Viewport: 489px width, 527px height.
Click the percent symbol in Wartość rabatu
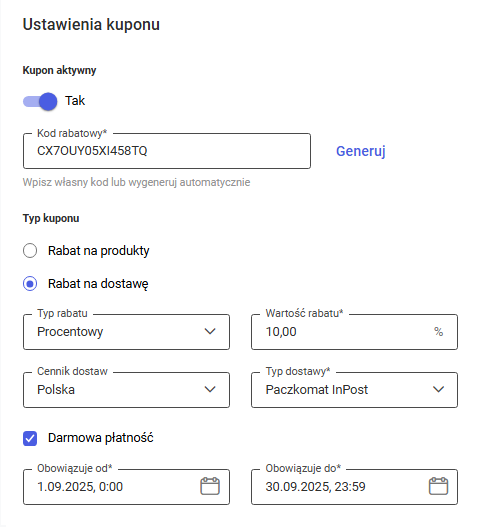439,332
